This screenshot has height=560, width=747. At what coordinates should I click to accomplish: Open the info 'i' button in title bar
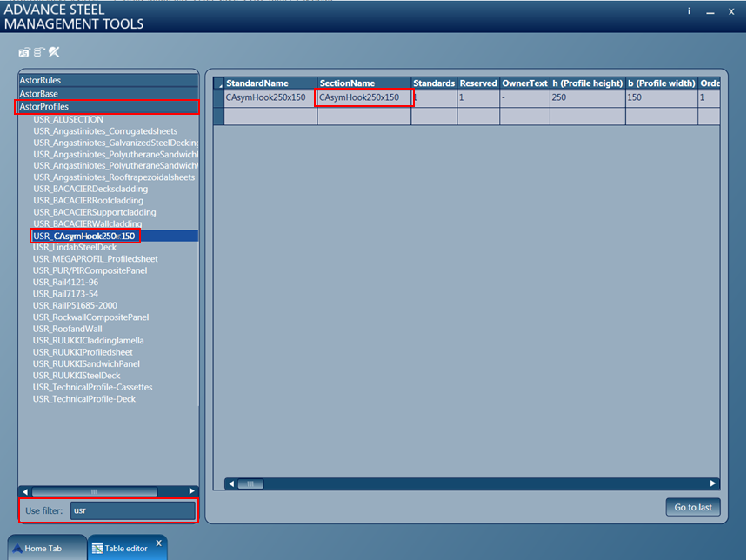pos(689,11)
